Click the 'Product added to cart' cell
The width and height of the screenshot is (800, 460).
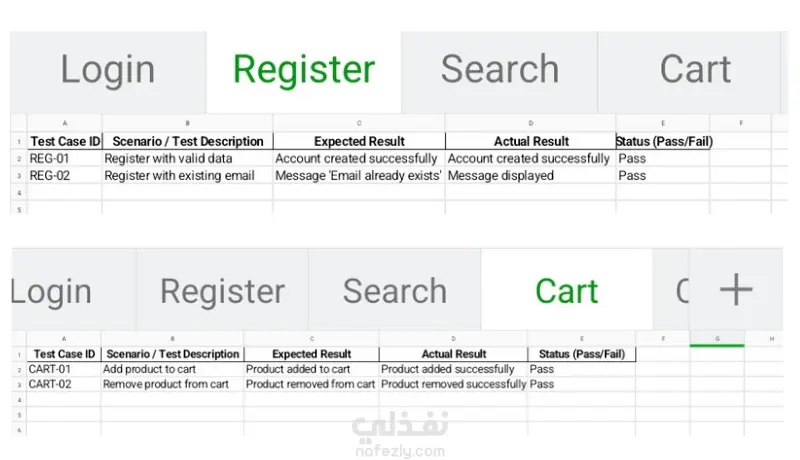tap(311, 370)
